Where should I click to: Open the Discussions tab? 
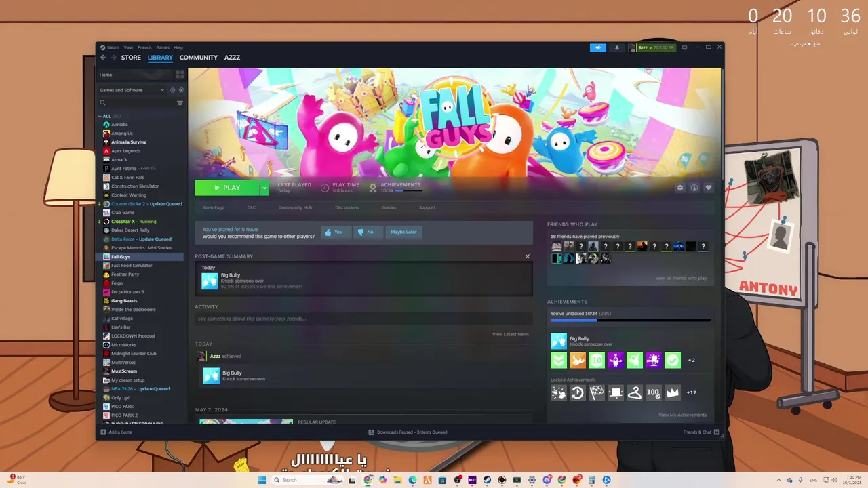pyautogui.click(x=347, y=207)
